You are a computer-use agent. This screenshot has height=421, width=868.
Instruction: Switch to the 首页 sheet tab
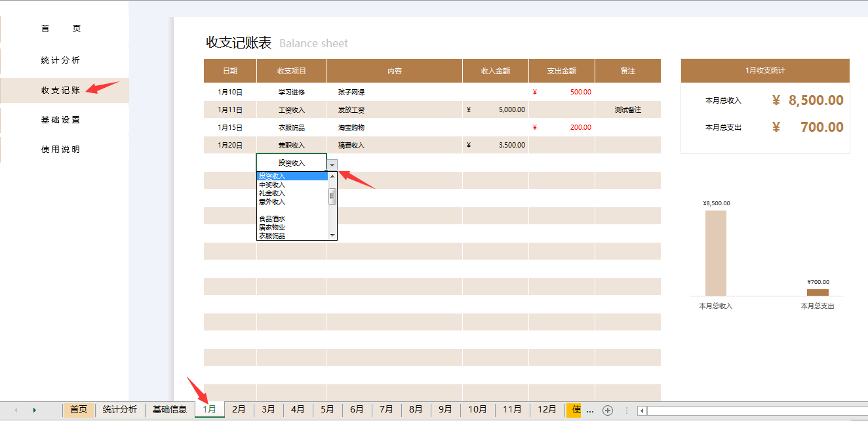tap(79, 409)
